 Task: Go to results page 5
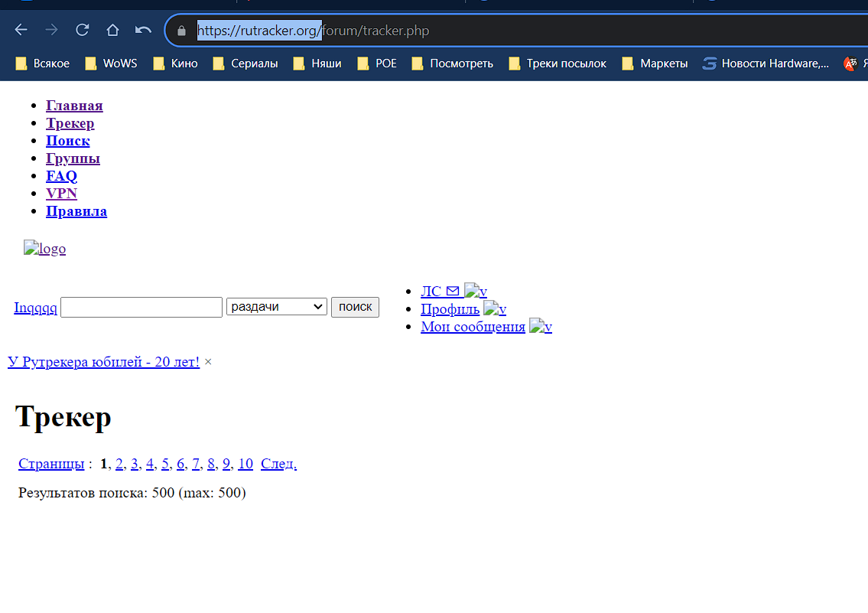[165, 464]
